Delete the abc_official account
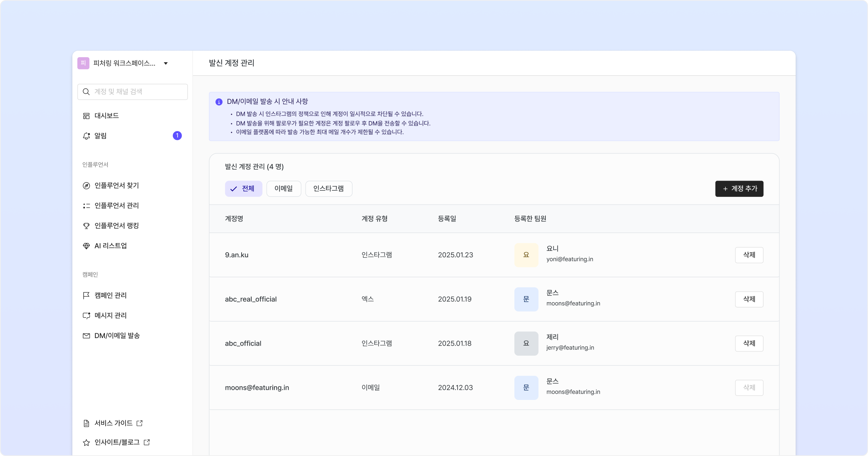 click(x=749, y=343)
